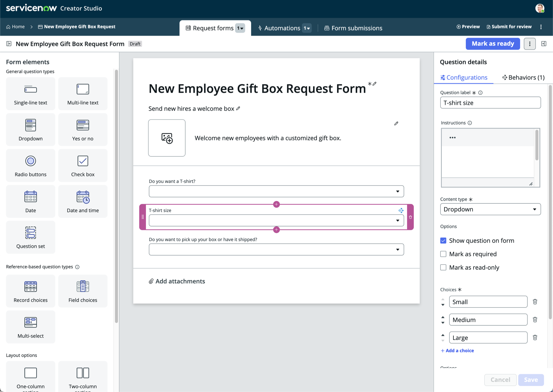Add a Two-column section layout
Image resolution: width=553 pixels, height=392 pixels.
83,377
